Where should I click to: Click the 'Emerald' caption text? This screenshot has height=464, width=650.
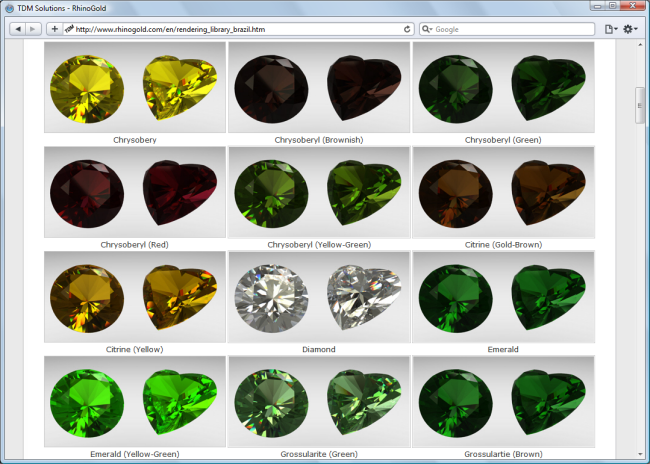click(x=503, y=349)
